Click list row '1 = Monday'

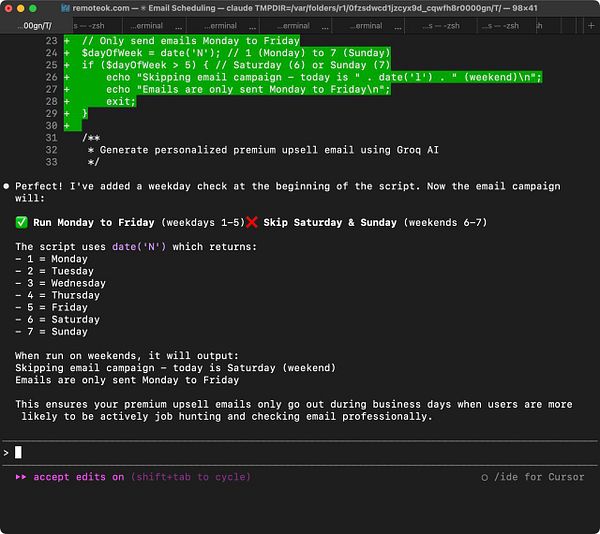(x=52, y=259)
